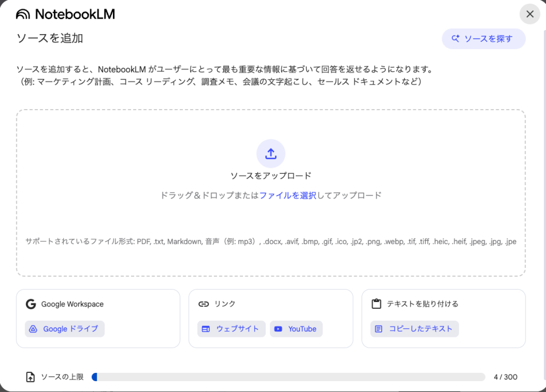Viewport: 546px width, 392px height.
Task: Click the chain link icon beside リンク
Action: [x=203, y=304]
